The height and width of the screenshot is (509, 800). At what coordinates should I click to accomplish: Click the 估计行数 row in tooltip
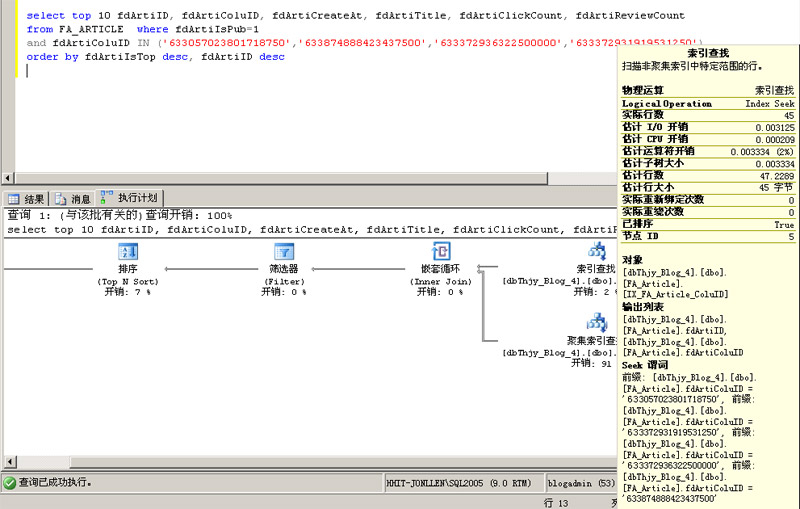click(708, 176)
